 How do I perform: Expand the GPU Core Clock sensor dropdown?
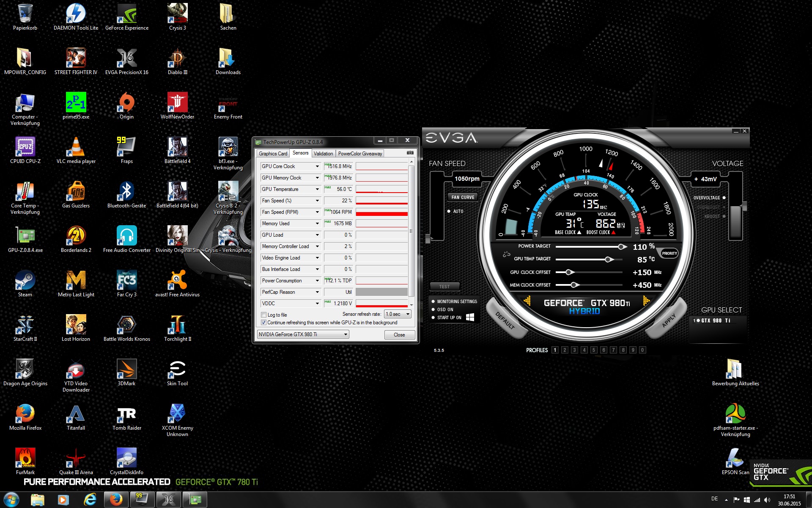tap(317, 166)
